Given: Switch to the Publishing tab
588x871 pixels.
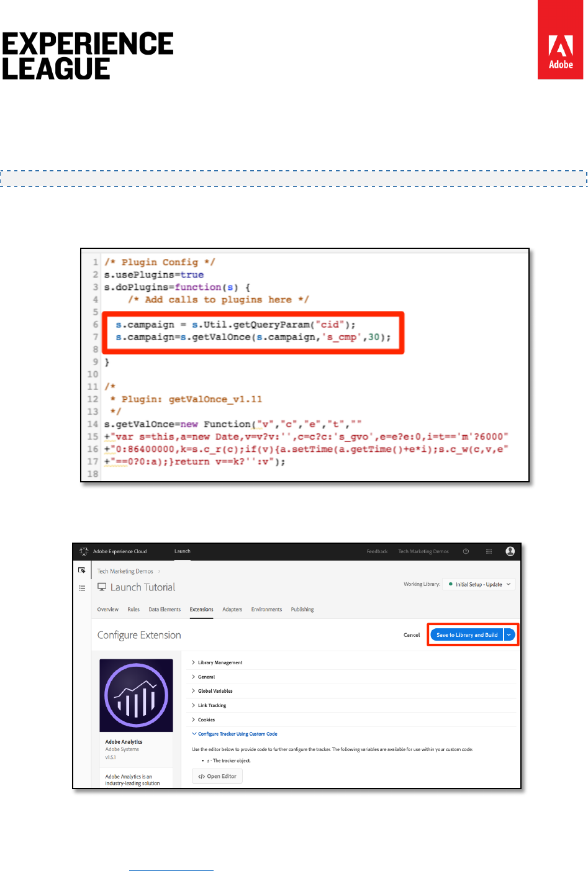Looking at the screenshot, I should pyautogui.click(x=302, y=610).
